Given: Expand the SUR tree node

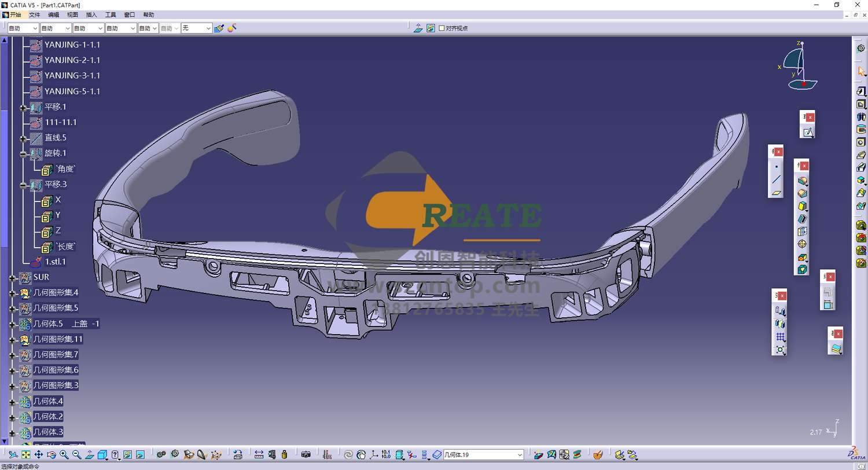Looking at the screenshot, I should [12, 278].
